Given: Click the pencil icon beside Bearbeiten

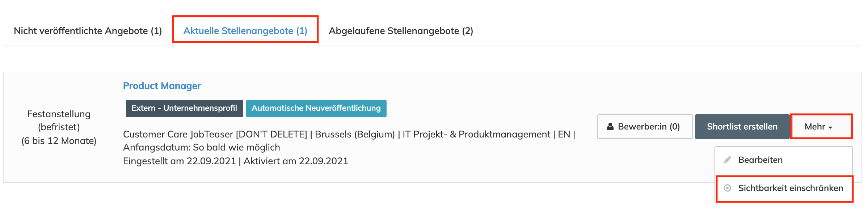Looking at the screenshot, I should click(727, 160).
